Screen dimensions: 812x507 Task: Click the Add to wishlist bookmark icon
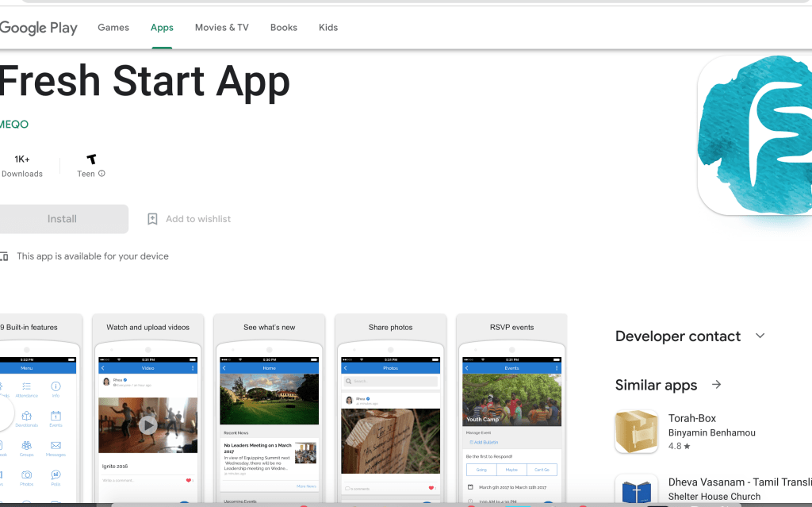click(x=153, y=219)
